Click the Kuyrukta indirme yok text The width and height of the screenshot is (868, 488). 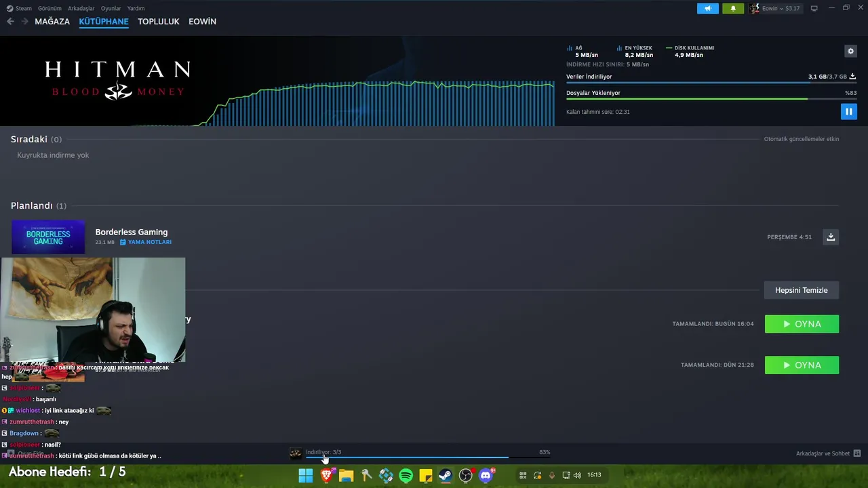(53, 155)
